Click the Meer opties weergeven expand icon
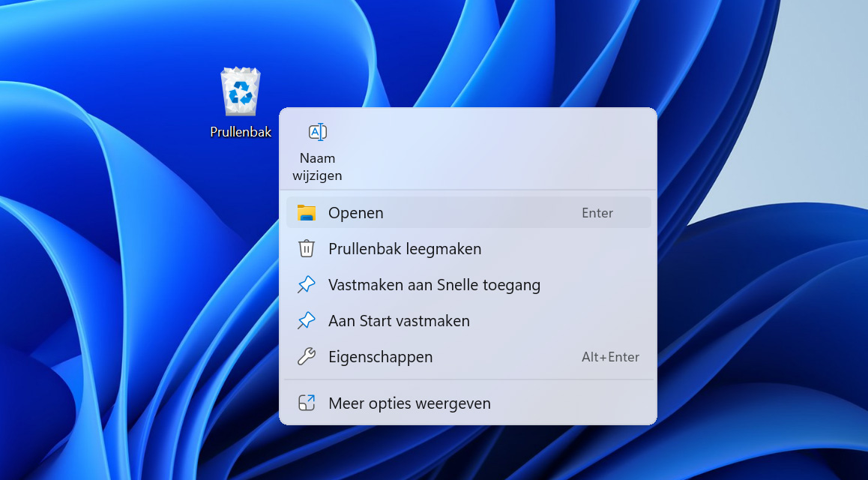 306,403
